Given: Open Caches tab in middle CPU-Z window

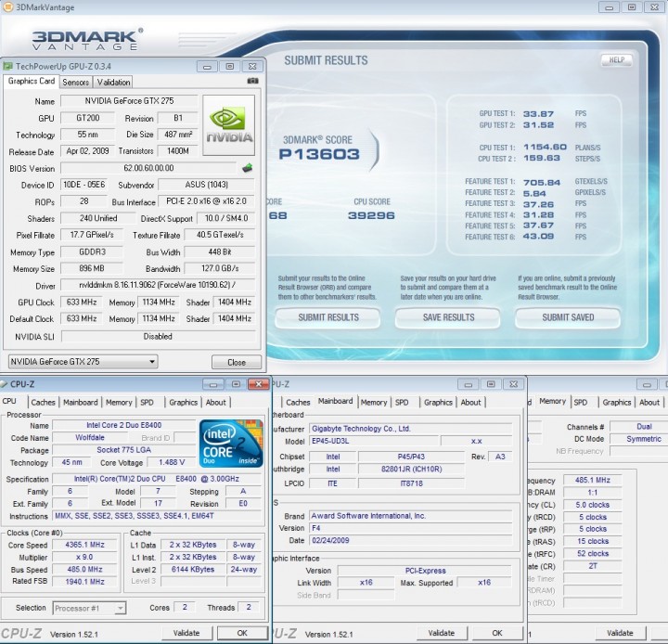Looking at the screenshot, I should pos(298,402).
